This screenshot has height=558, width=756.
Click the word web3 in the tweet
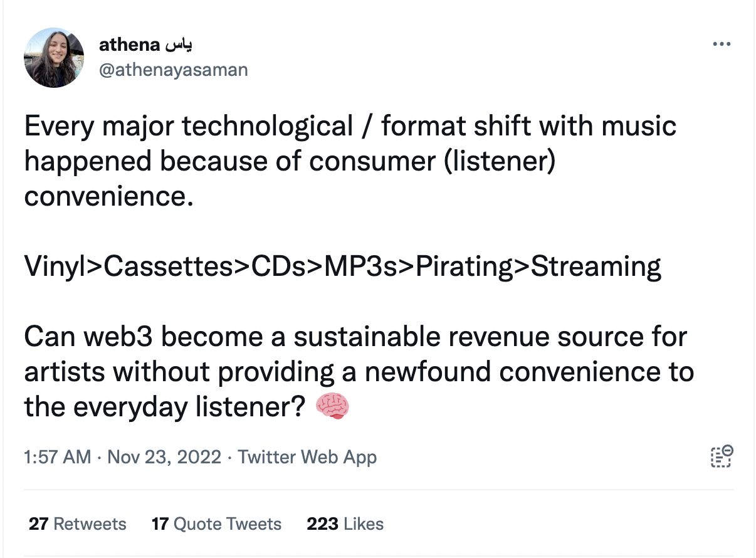coord(110,336)
